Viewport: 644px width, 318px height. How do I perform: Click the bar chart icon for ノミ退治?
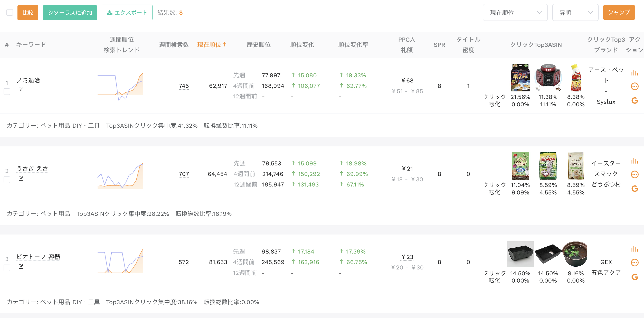click(634, 73)
